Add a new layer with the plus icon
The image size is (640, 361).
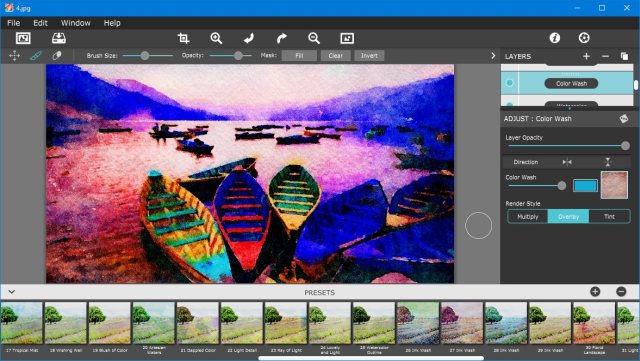pyautogui.click(x=586, y=56)
